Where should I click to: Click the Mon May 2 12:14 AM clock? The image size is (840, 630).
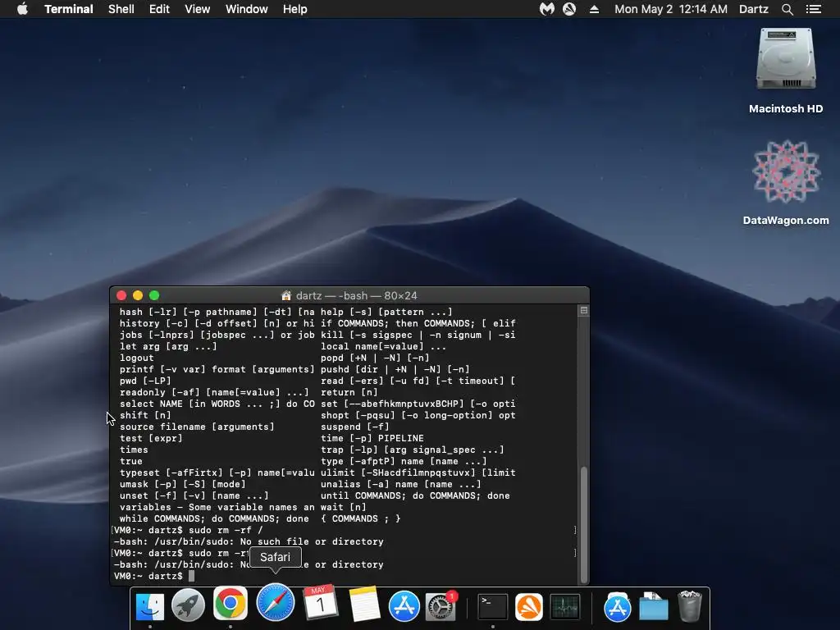(671, 9)
